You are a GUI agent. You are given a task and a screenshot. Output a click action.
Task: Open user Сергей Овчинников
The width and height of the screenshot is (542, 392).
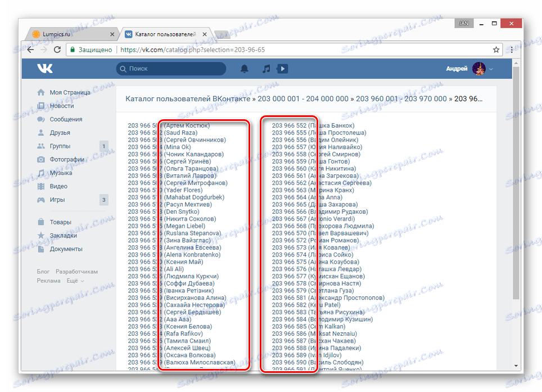point(177,140)
